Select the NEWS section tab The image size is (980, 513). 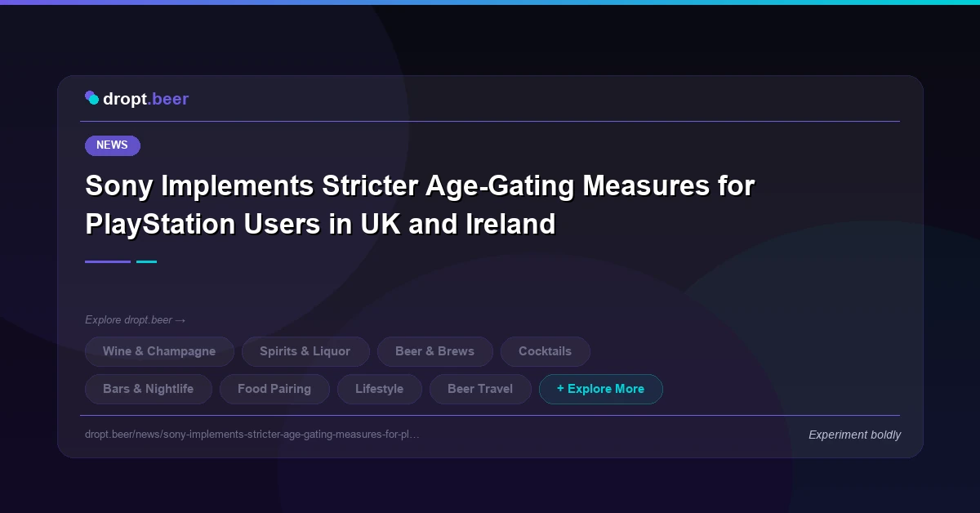pos(112,145)
